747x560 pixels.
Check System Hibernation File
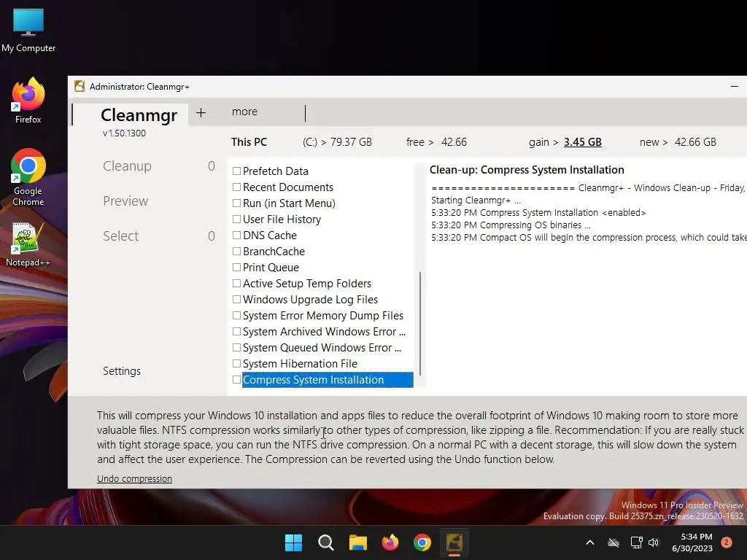(236, 363)
